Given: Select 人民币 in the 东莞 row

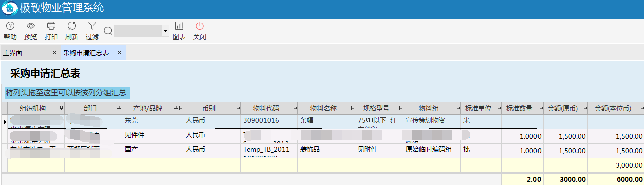Looking at the screenshot, I should (211, 122).
